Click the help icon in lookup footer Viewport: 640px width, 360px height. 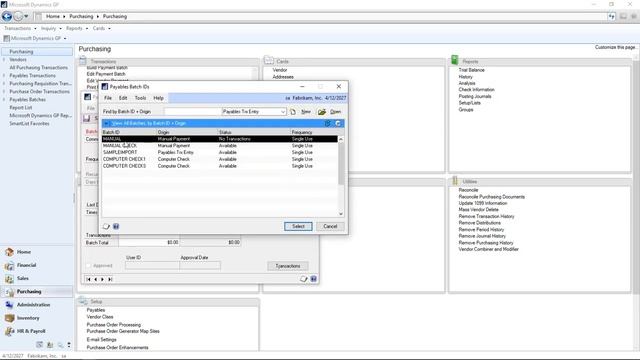tap(116, 226)
